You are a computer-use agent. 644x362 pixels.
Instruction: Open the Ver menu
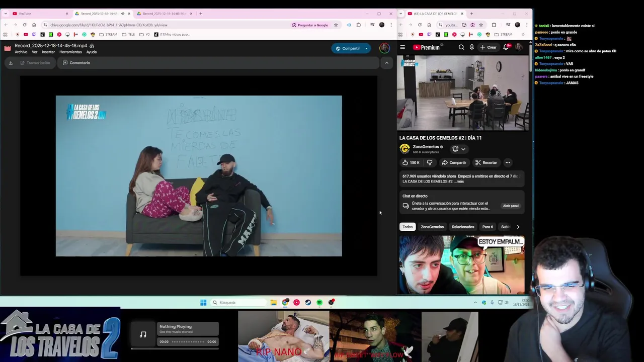pyautogui.click(x=35, y=52)
